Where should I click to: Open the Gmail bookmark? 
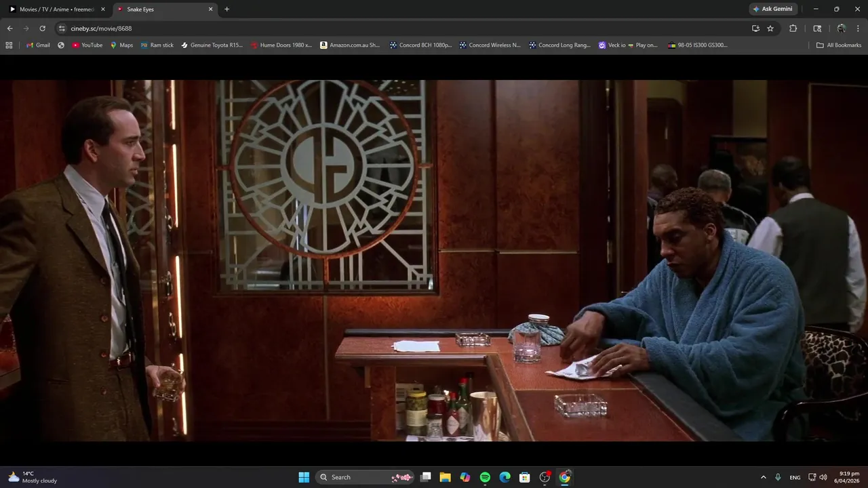(x=38, y=45)
